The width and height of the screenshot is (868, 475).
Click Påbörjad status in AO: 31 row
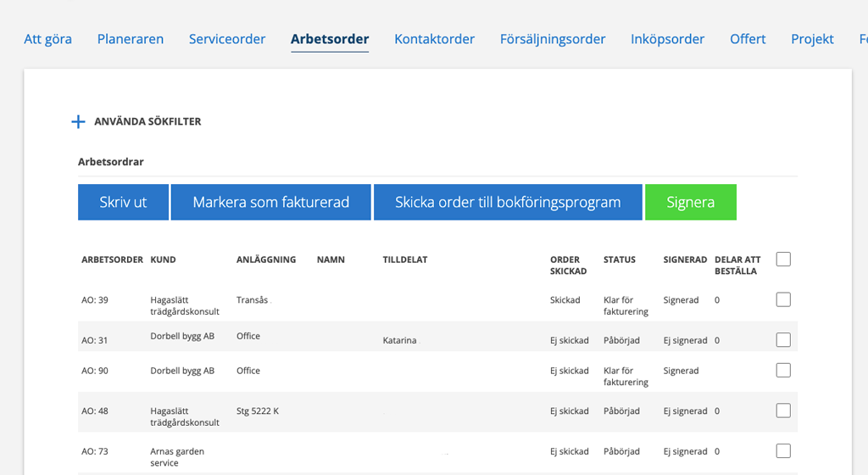tap(621, 340)
